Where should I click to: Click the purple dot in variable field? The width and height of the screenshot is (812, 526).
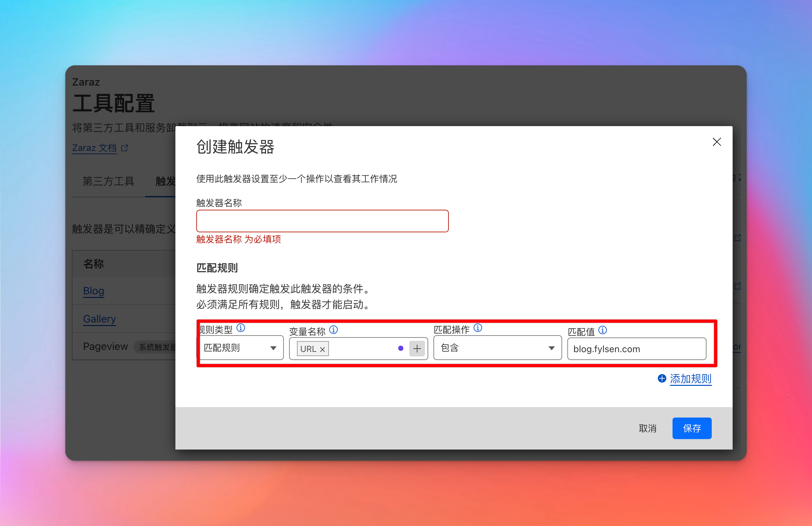pyautogui.click(x=400, y=349)
